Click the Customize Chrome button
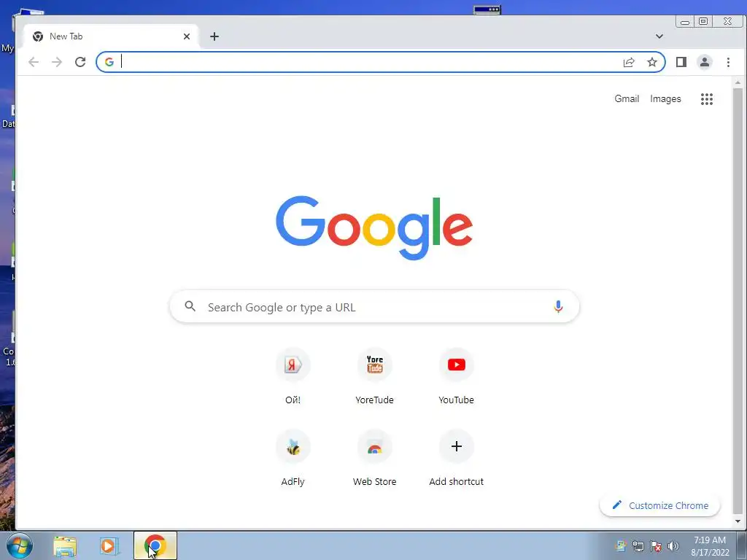 click(x=659, y=505)
